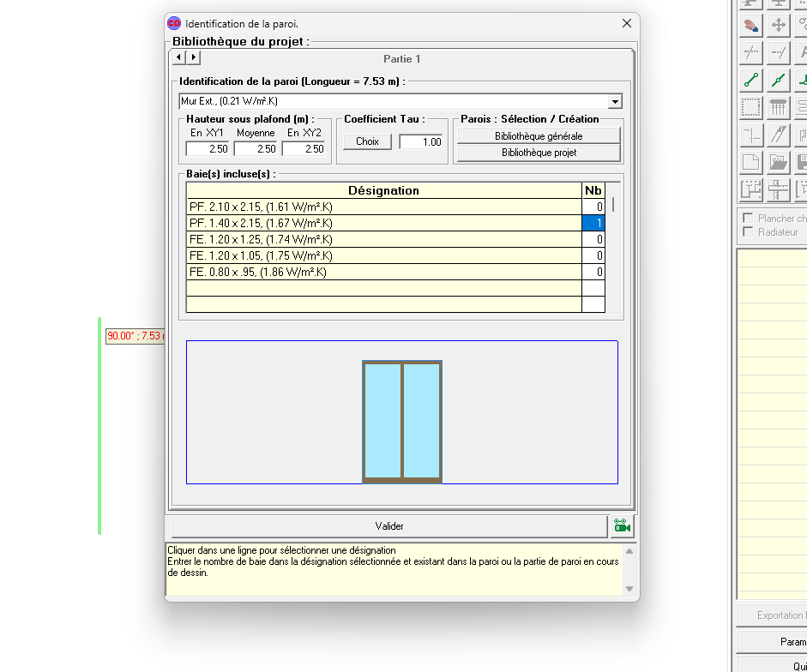
Task: Click the green video camera icon
Action: pyautogui.click(x=622, y=526)
